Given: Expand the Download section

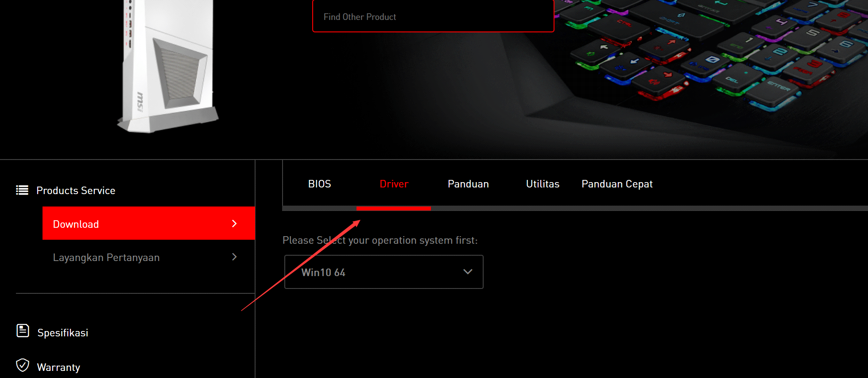Looking at the screenshot, I should pyautogui.click(x=148, y=223).
